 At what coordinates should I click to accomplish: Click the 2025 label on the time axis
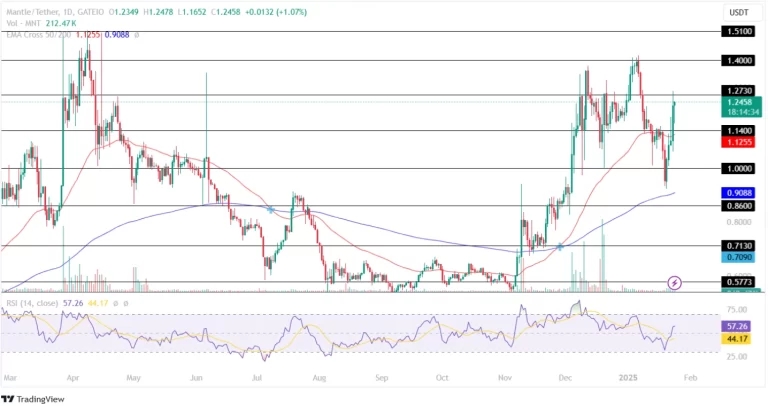[x=628, y=378]
